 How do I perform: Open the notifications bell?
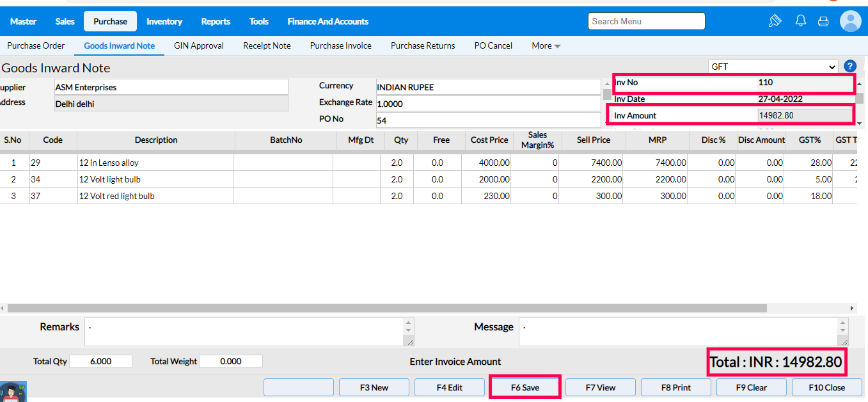pyautogui.click(x=800, y=21)
